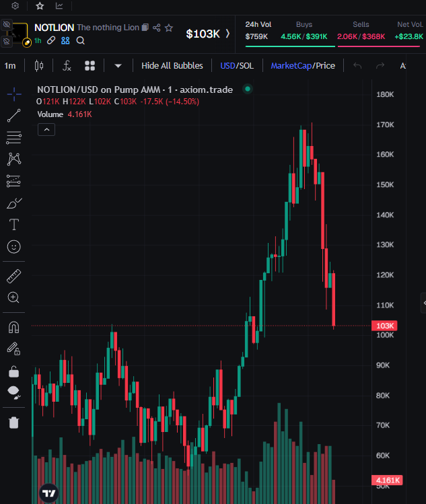Select the text annotation tool
The height and width of the screenshot is (504, 426).
click(14, 225)
